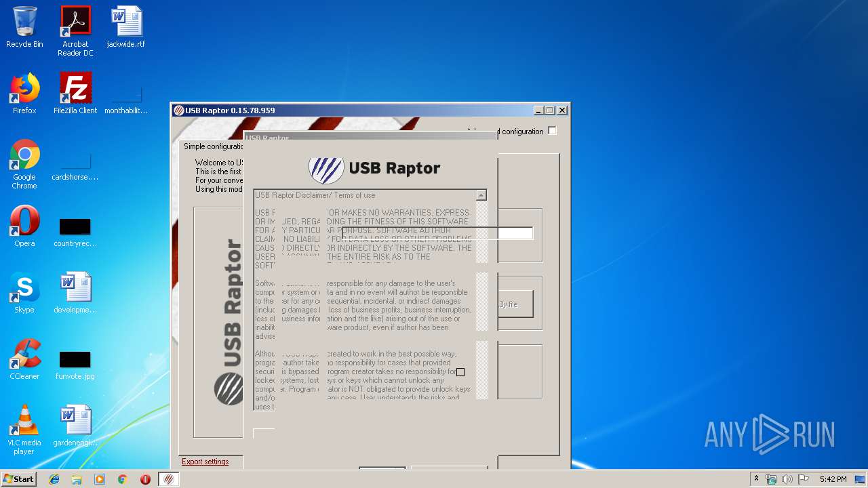Select the countryrec... black thumbnail file

(x=75, y=232)
